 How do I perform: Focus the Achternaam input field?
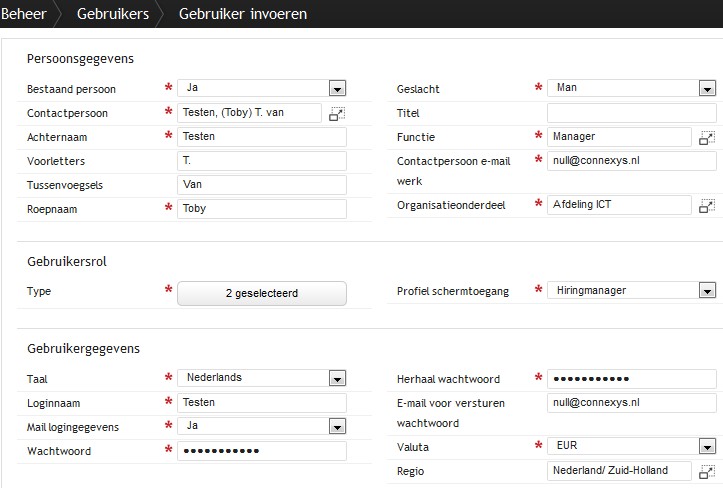pyautogui.click(x=262, y=137)
